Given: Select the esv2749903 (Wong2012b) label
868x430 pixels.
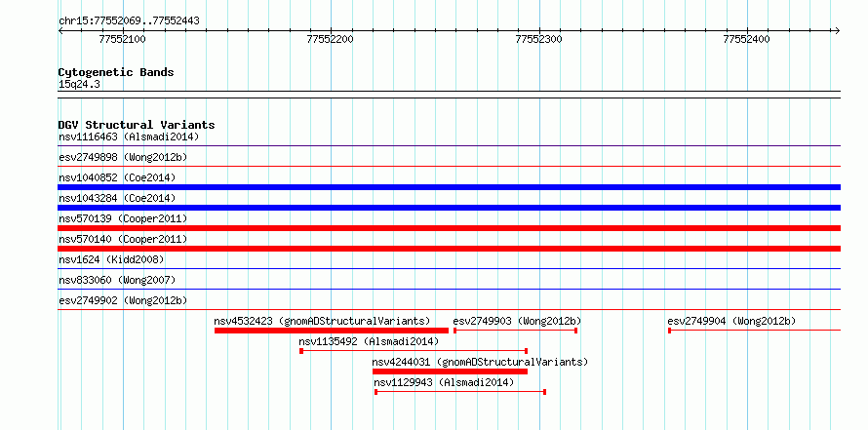Looking at the screenshot, I should (517, 321).
